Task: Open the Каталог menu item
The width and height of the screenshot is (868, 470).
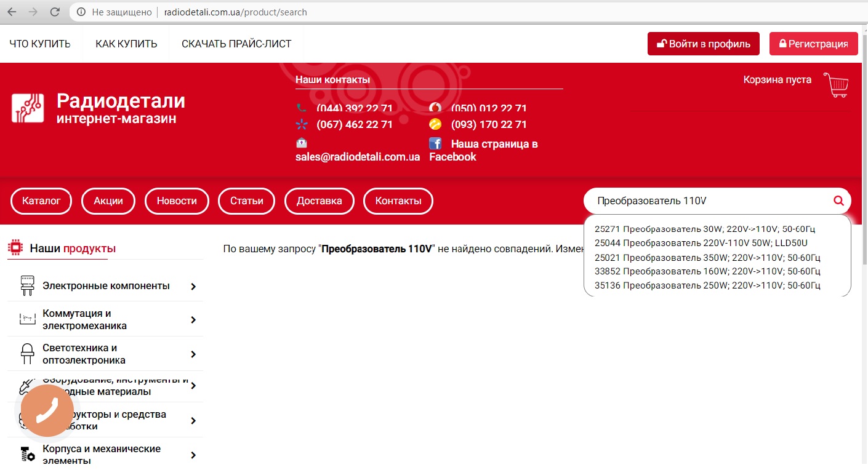Action: pyautogui.click(x=41, y=201)
